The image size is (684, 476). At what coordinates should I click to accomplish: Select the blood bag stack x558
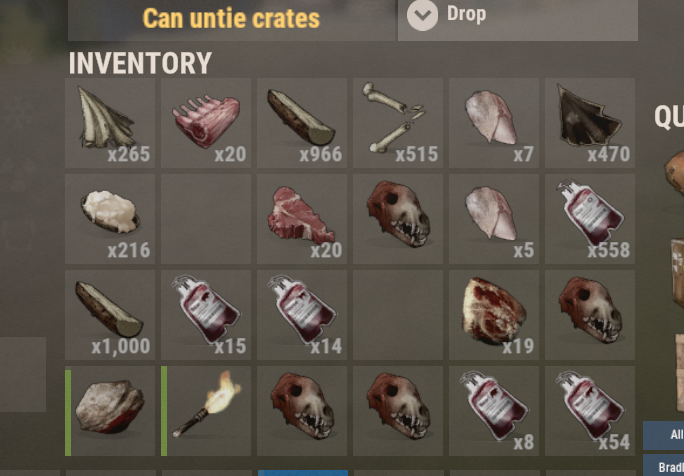point(590,219)
